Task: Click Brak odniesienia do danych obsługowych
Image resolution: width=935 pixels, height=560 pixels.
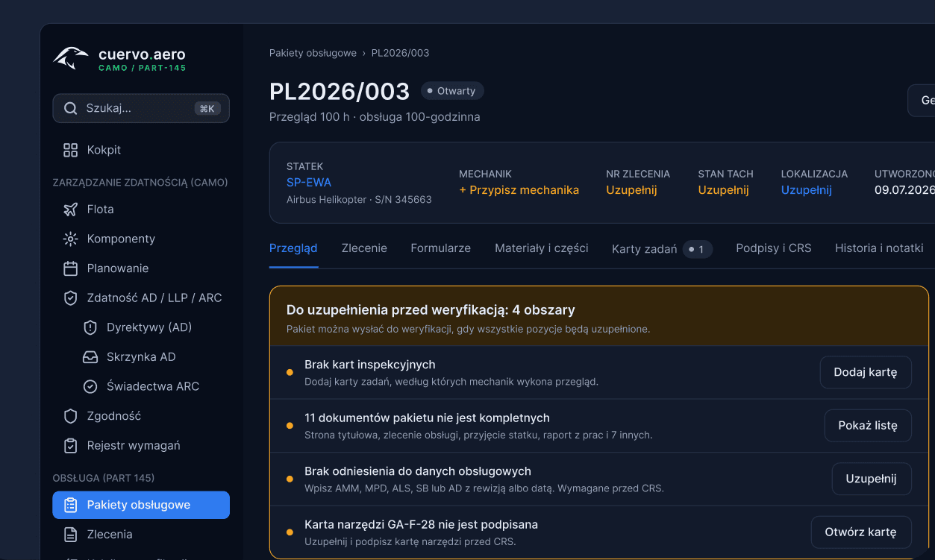Action: pyautogui.click(x=418, y=471)
